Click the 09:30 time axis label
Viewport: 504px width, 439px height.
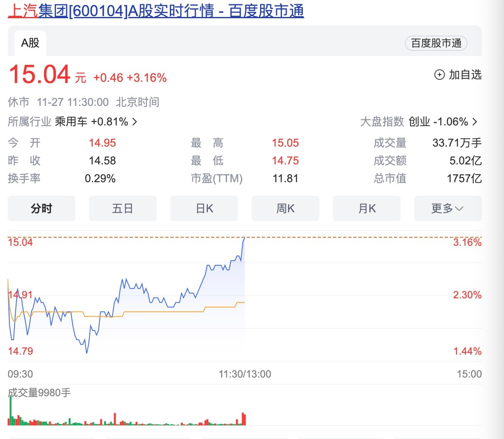20,374
